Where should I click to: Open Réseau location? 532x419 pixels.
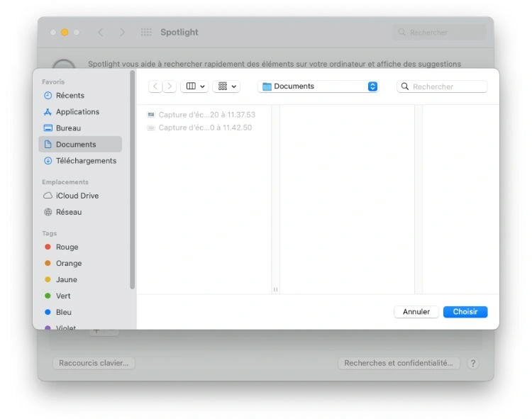[x=80, y=212]
